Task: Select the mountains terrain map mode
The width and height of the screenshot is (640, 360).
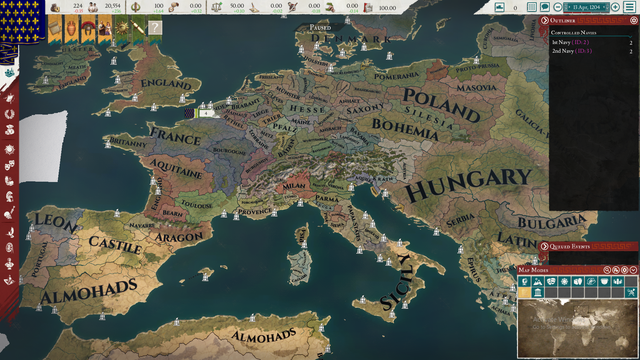Action: 538,281
